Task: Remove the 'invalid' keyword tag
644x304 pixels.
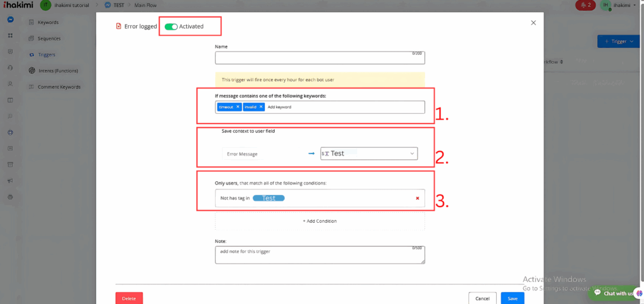Action: coord(261,107)
